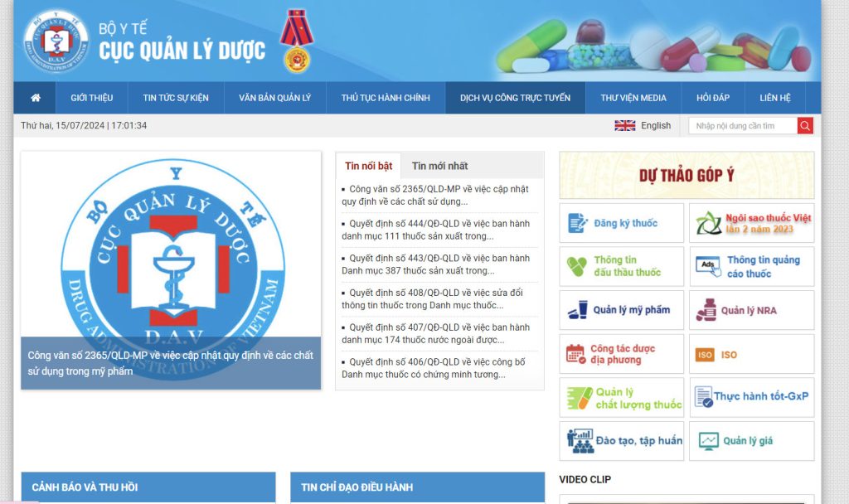Click the pills banner image in header

click(654, 45)
